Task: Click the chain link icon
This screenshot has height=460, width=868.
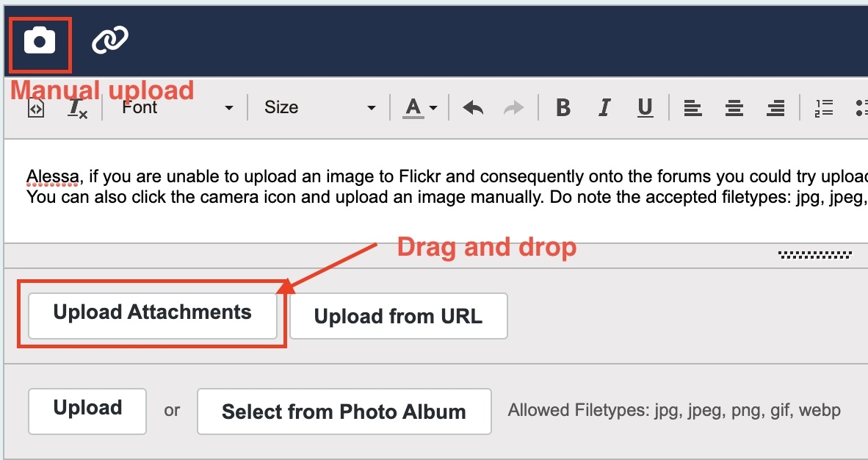Action: [x=109, y=40]
